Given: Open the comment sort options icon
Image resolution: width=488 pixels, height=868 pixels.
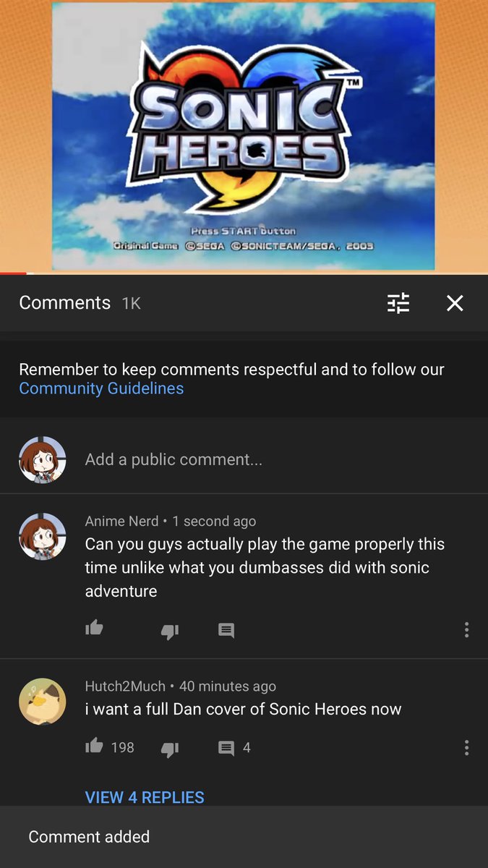Looking at the screenshot, I should 398,303.
